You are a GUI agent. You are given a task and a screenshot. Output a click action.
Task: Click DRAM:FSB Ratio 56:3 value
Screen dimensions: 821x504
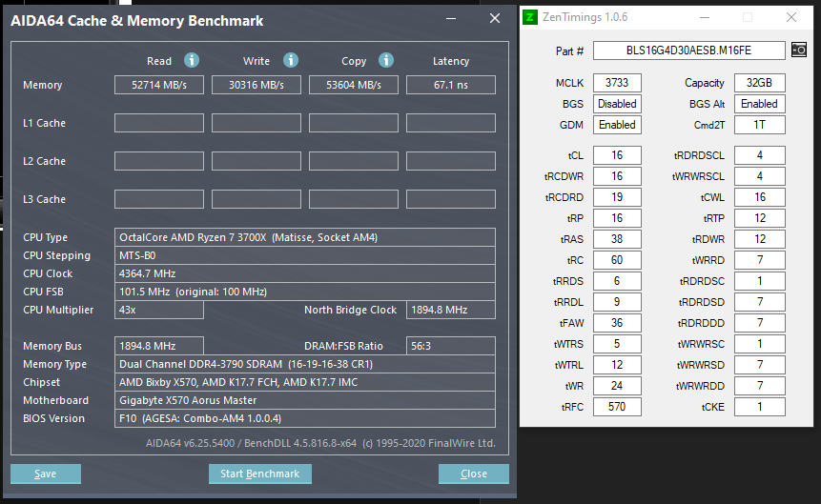(451, 346)
